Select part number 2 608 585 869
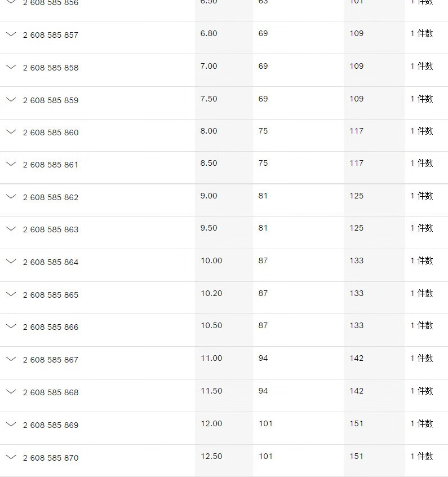The width and height of the screenshot is (448, 477). (x=51, y=425)
